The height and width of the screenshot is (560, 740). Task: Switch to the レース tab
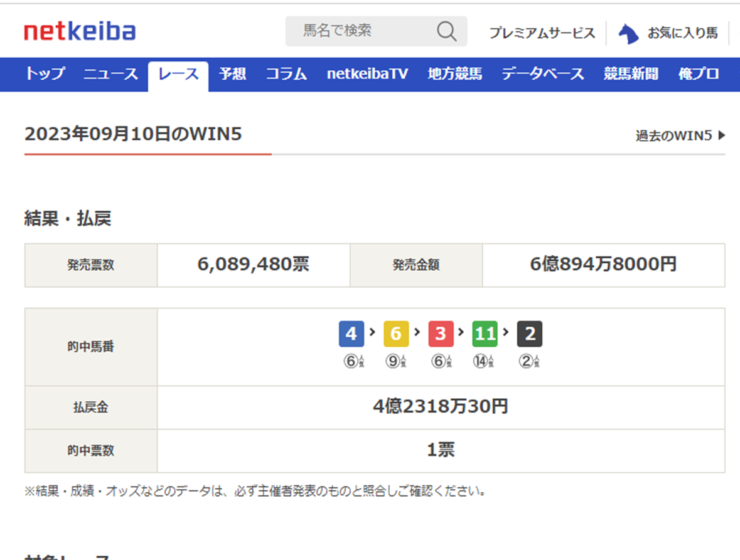click(x=178, y=74)
